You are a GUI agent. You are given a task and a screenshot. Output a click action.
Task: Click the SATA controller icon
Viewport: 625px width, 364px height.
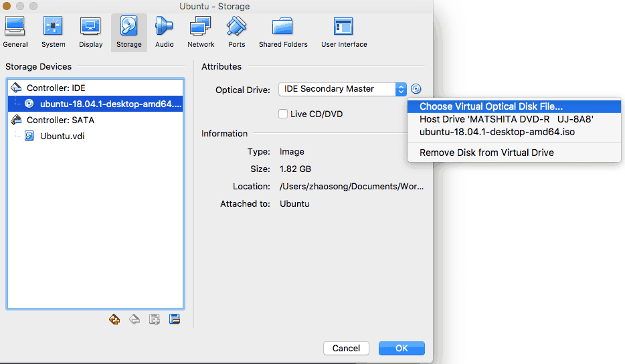16,120
